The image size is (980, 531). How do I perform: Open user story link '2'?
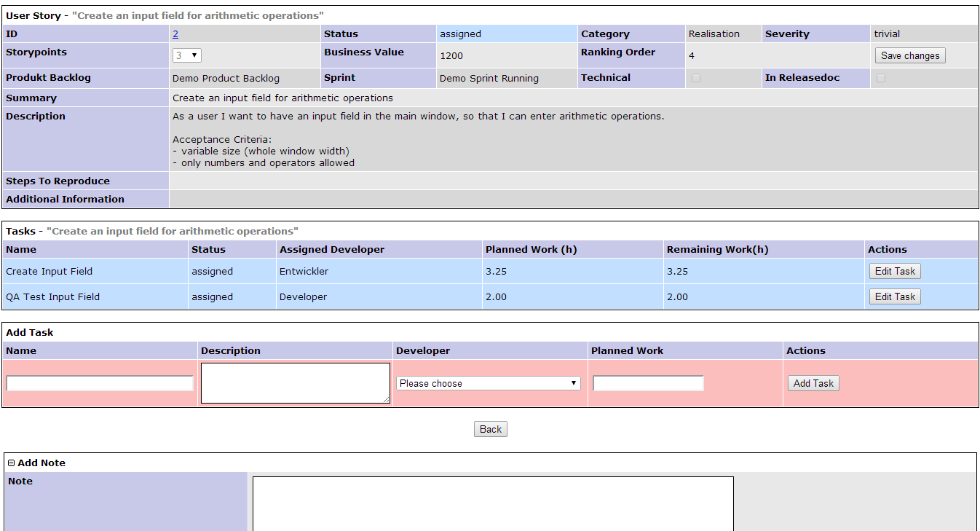click(x=174, y=34)
